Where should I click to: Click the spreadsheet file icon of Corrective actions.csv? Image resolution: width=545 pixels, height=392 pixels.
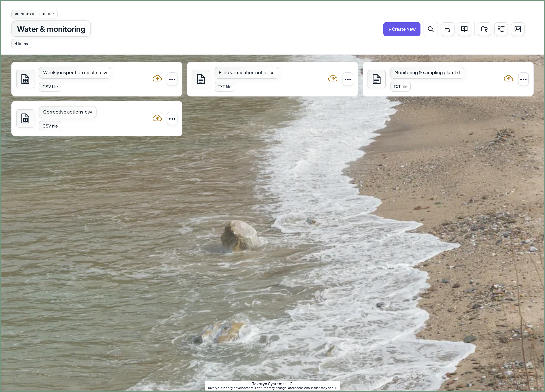click(x=25, y=118)
